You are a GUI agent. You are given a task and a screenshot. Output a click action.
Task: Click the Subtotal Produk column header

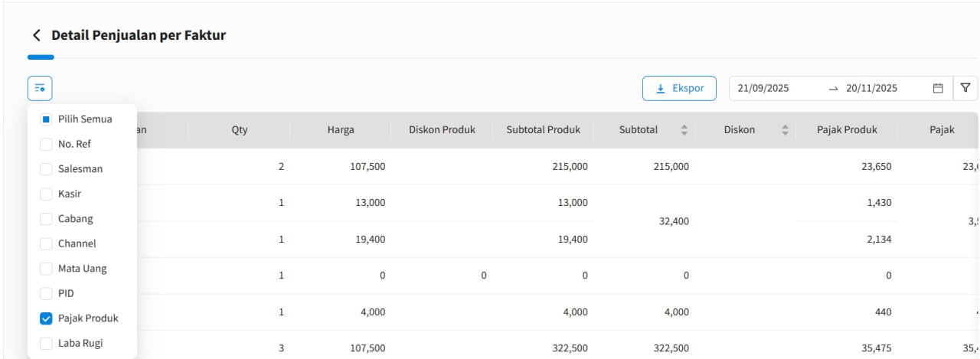[x=544, y=130]
